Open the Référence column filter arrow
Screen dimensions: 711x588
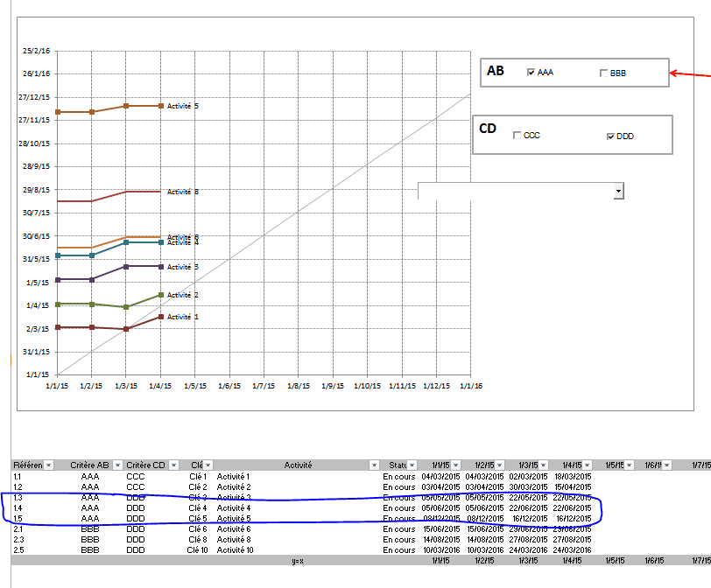pyautogui.click(x=48, y=465)
